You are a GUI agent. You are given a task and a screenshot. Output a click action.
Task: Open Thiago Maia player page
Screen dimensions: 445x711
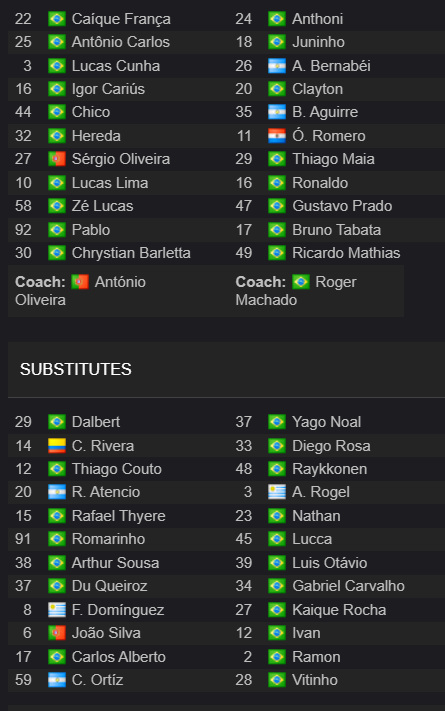coord(333,159)
